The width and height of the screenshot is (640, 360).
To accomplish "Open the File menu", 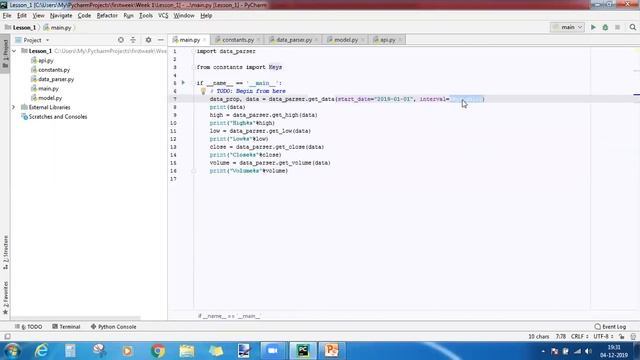I will point(7,16).
